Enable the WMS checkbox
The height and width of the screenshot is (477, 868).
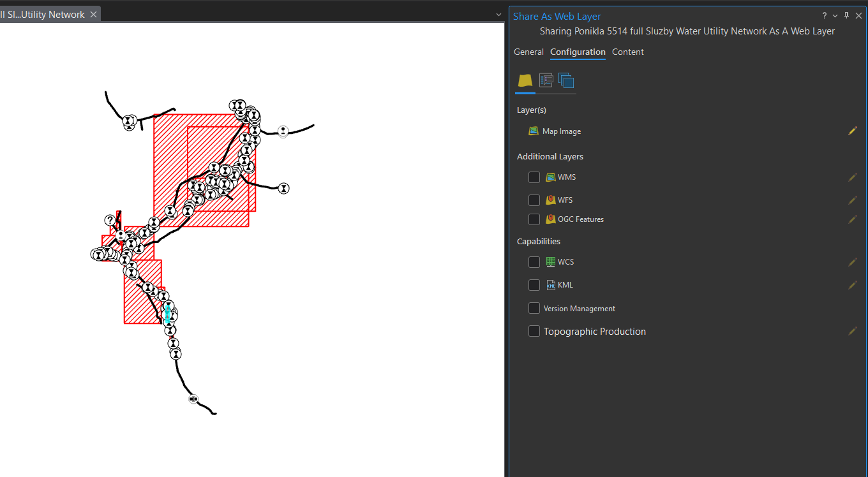click(534, 177)
